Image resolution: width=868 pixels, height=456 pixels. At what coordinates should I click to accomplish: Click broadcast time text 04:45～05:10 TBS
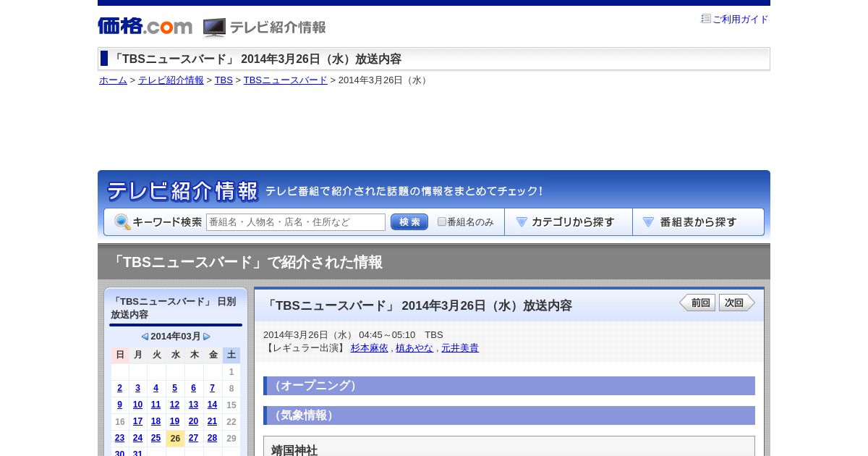pyautogui.click(x=401, y=335)
